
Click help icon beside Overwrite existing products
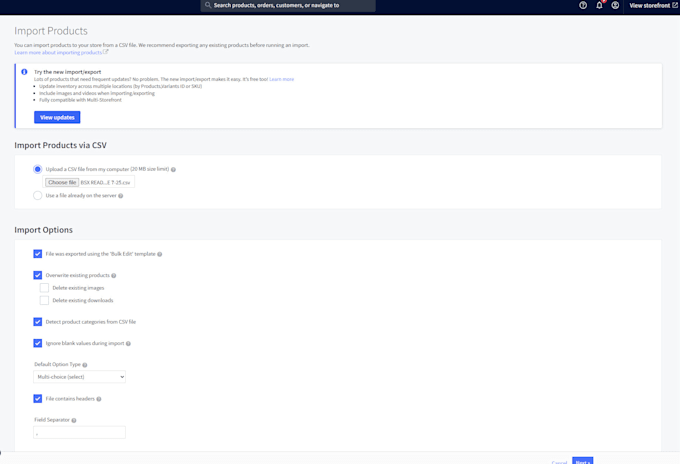click(114, 276)
